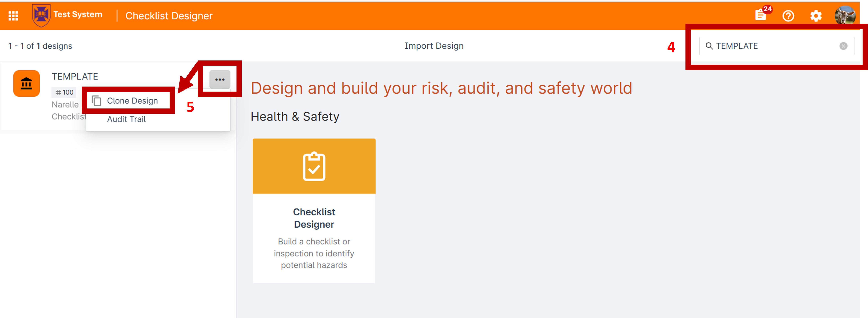Click the Import Design link
The image size is (868, 318).
434,46
